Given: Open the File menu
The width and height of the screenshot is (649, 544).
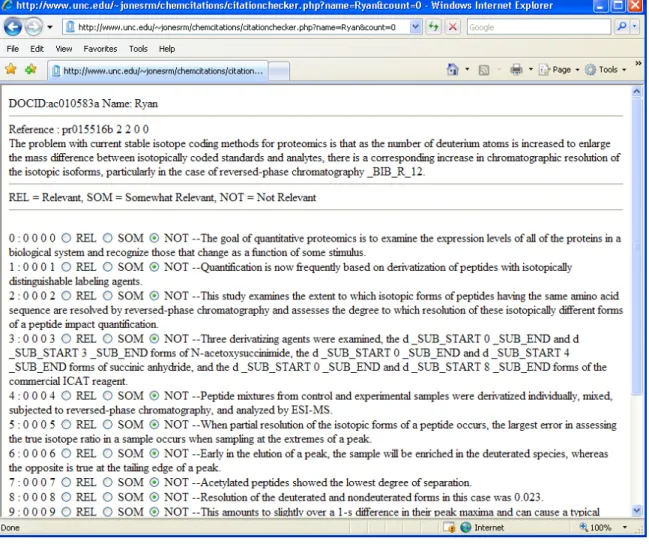Looking at the screenshot, I should tap(12, 49).
